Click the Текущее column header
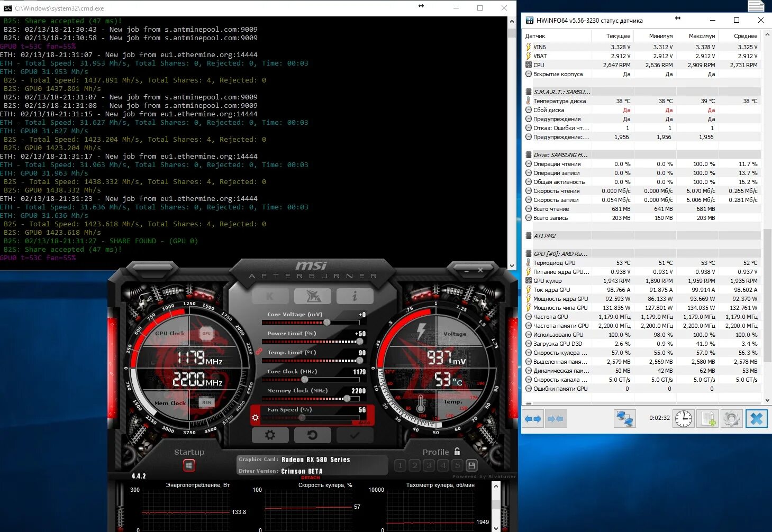Screen dimensions: 772x532 pyautogui.click(x=612, y=36)
